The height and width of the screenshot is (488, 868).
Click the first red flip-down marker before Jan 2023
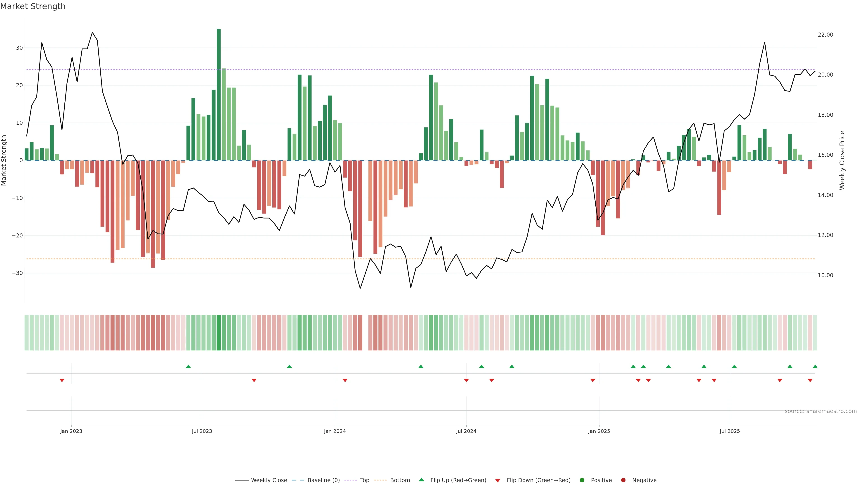(x=62, y=380)
